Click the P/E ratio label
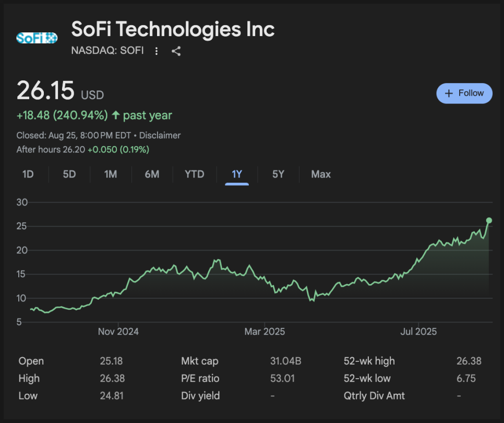Screen dimensions: 504x423 point(200,378)
